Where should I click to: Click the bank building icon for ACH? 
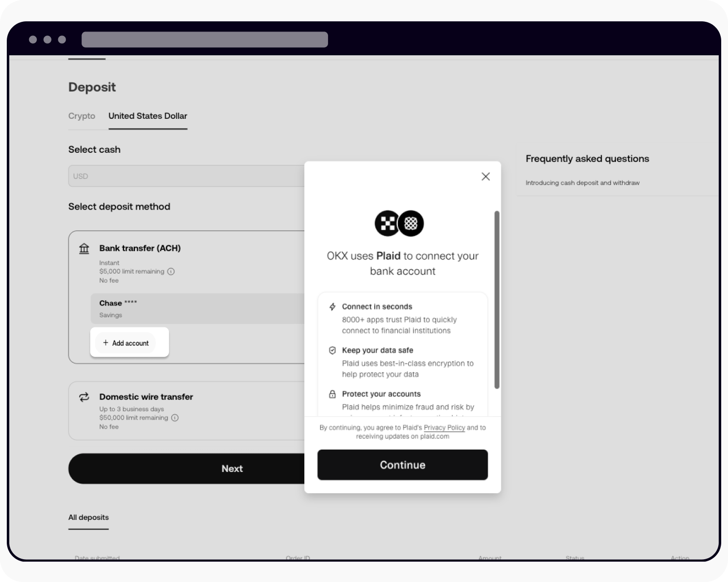84,248
